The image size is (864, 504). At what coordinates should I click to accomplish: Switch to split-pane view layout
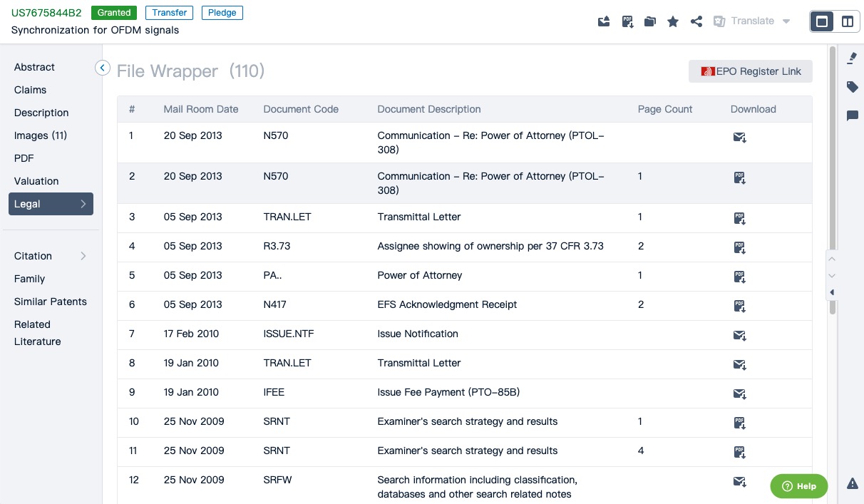coord(848,21)
